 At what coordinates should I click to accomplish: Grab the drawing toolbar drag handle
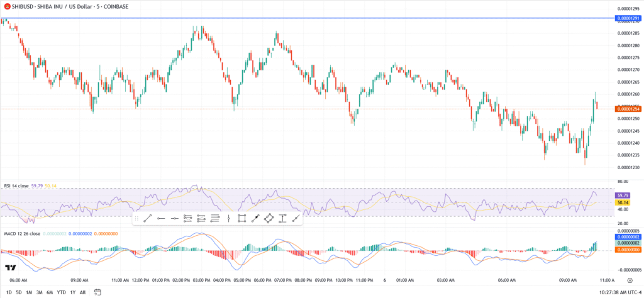[136, 218]
